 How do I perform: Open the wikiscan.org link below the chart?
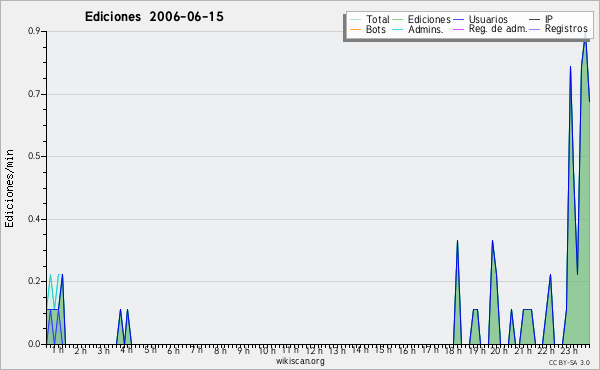coord(300,361)
